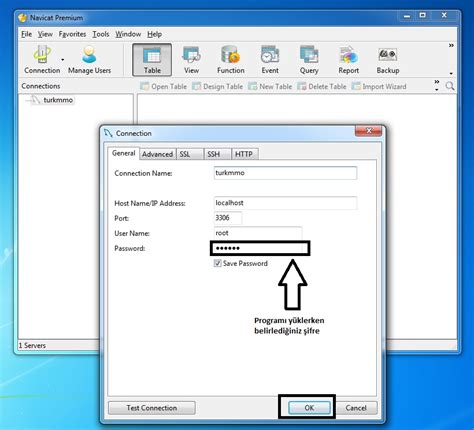Open the Connection toolbar icon
Screen dimensions: 474x430
[x=42, y=60]
